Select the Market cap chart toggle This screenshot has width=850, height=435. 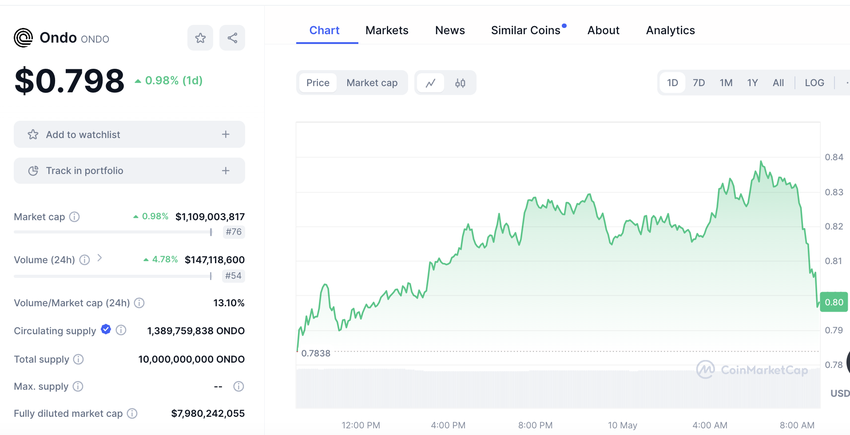coord(372,83)
